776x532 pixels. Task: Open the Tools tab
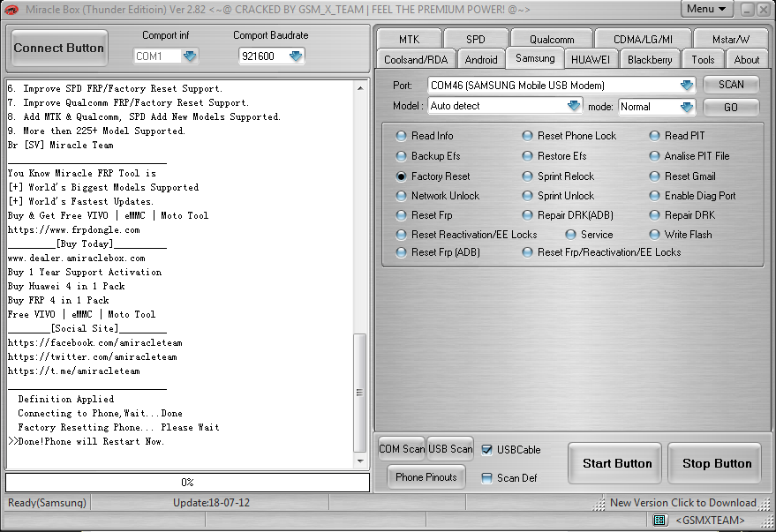click(703, 59)
